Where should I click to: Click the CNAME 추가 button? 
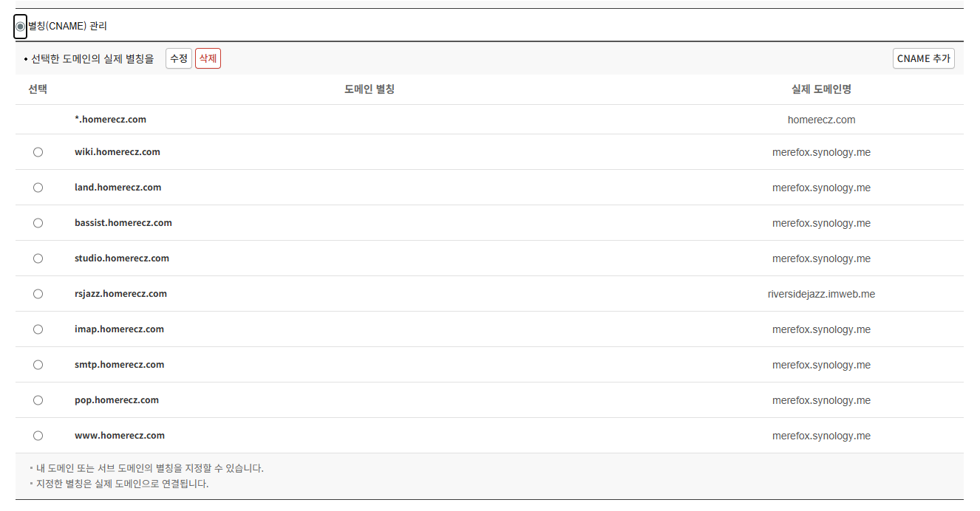pos(923,58)
